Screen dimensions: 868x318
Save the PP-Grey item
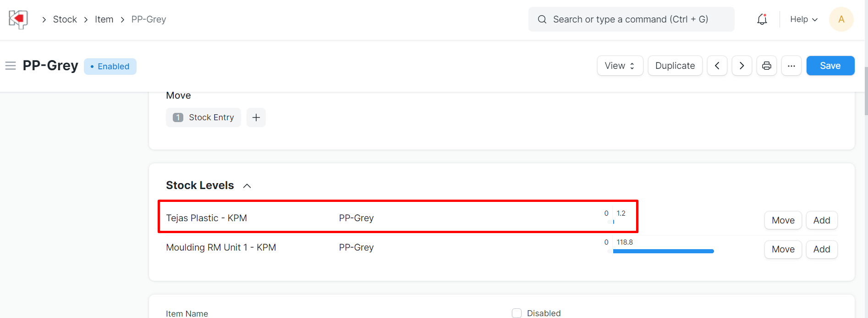[830, 66]
